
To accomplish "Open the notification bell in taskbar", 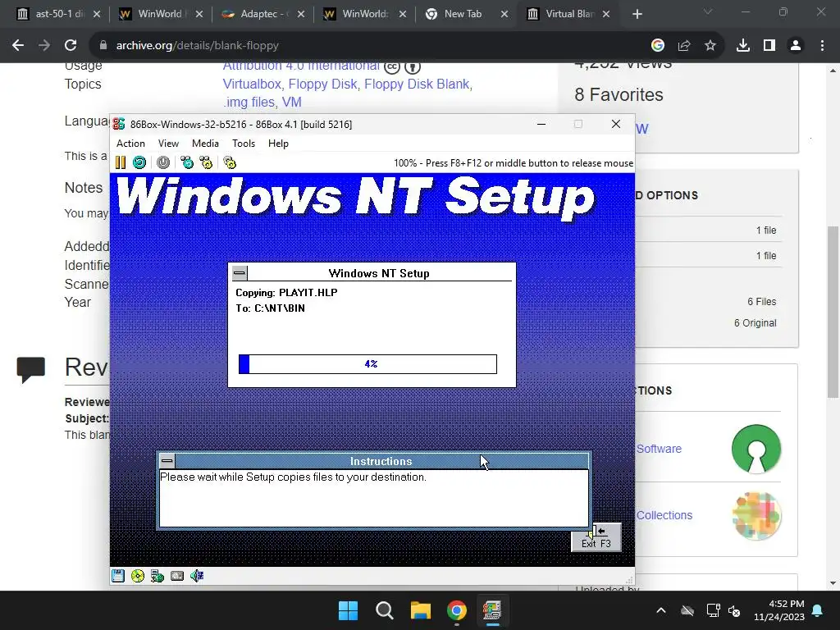I will (x=818, y=610).
